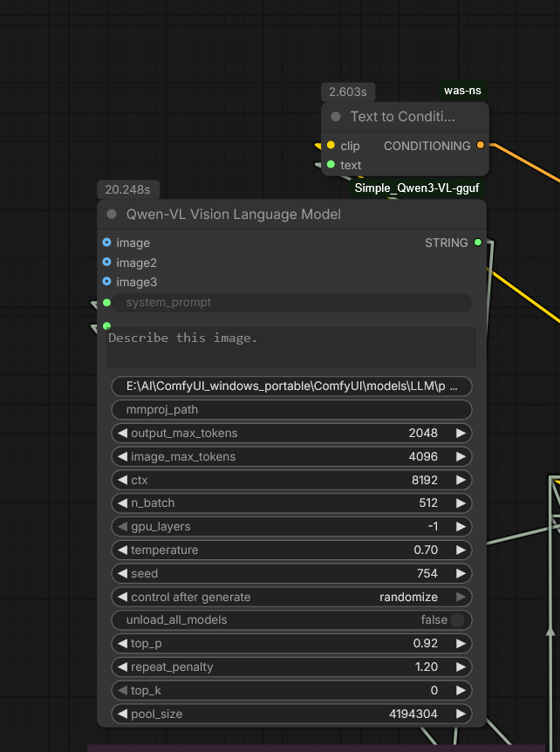The height and width of the screenshot is (752, 560).
Task: Decrease seed with left arrow
Action: [123, 573]
